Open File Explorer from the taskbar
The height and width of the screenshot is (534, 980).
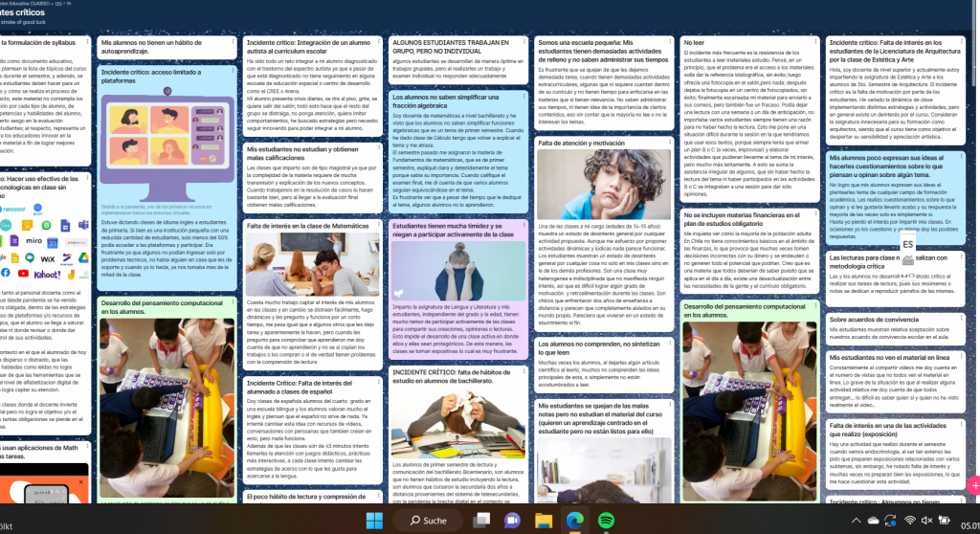[x=544, y=520]
